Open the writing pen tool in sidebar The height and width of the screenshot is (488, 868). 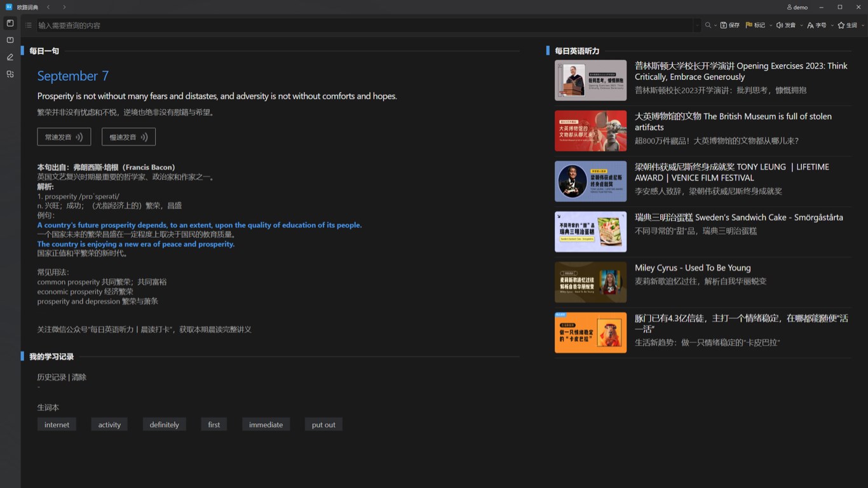pyautogui.click(x=10, y=57)
